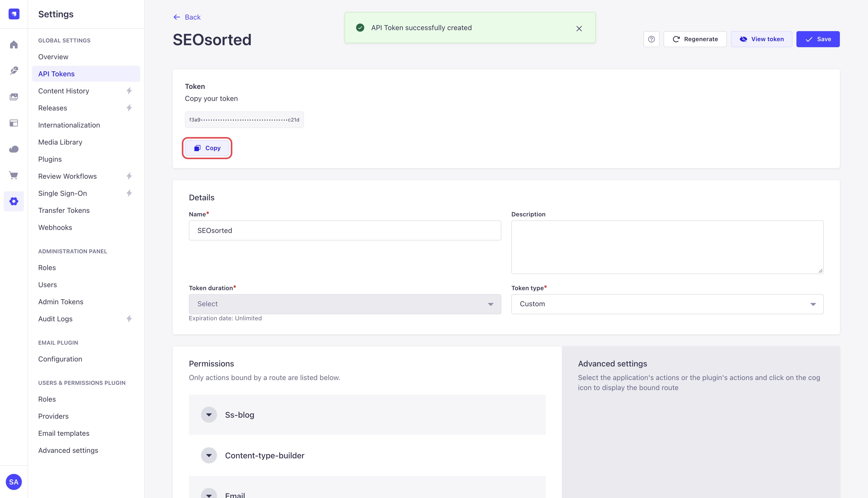Go Back to tokens list

pyautogui.click(x=187, y=17)
